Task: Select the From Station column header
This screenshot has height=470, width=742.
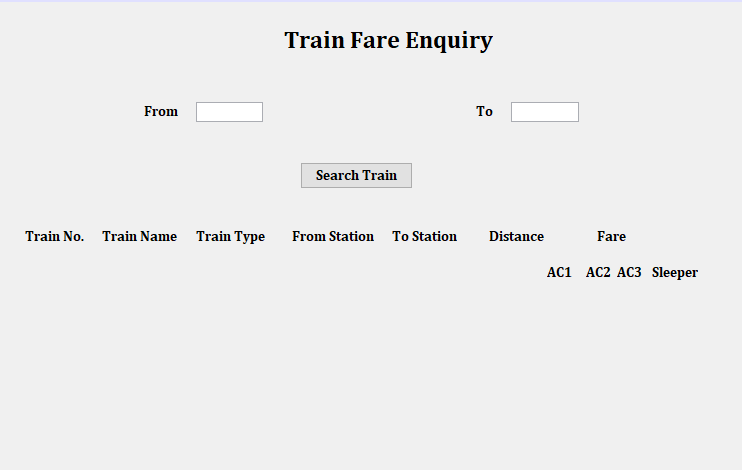Action: (333, 237)
